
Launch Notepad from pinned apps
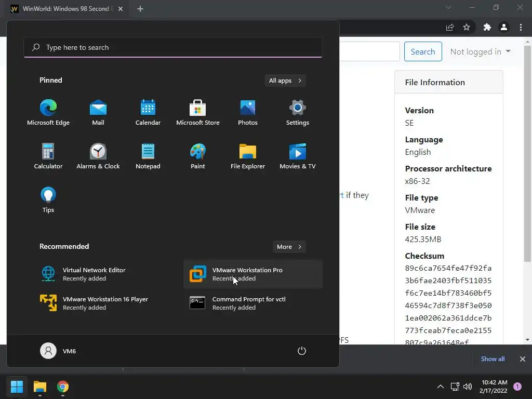pos(148,156)
